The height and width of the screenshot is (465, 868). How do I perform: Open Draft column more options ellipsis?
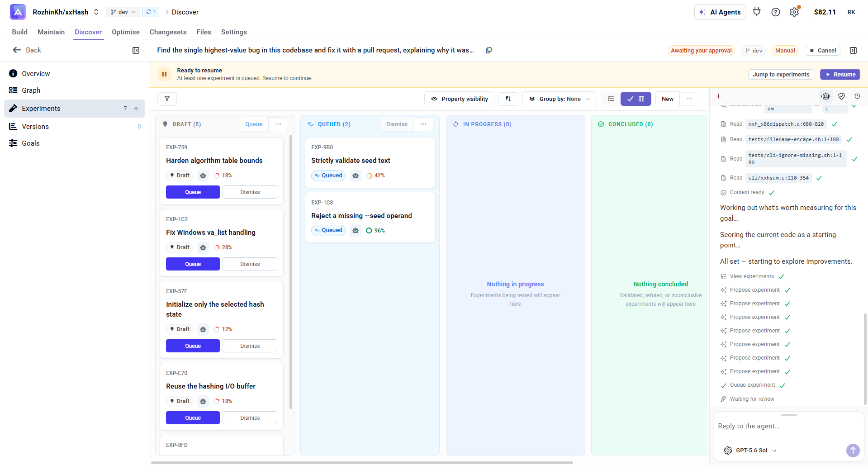click(x=278, y=124)
